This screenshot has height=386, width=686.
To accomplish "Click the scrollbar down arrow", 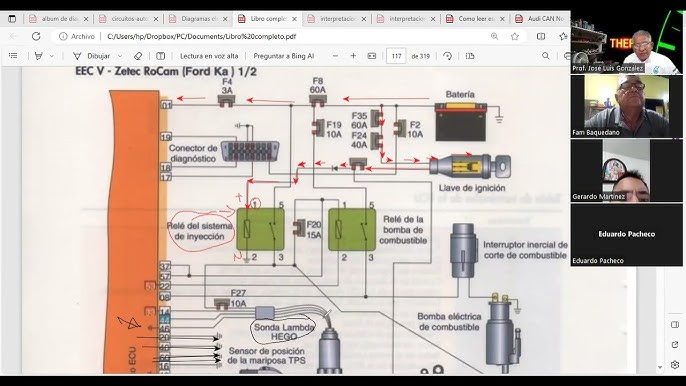I will click(660, 368).
